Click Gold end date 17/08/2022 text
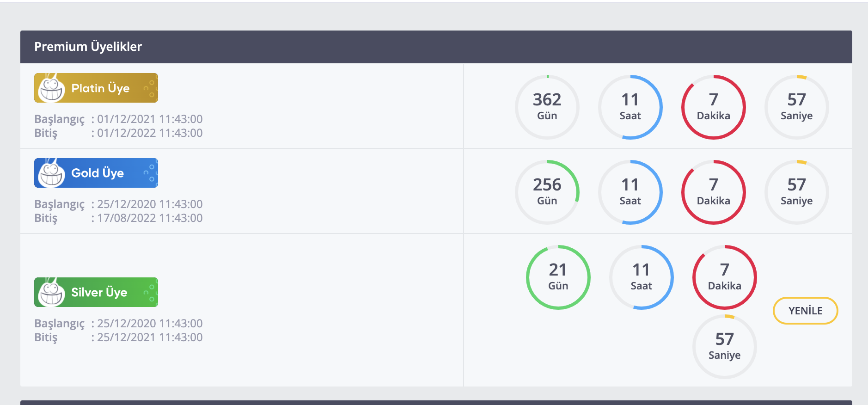 point(150,218)
